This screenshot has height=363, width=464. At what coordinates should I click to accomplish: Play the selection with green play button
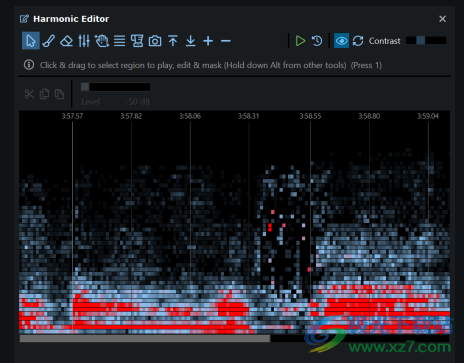300,41
